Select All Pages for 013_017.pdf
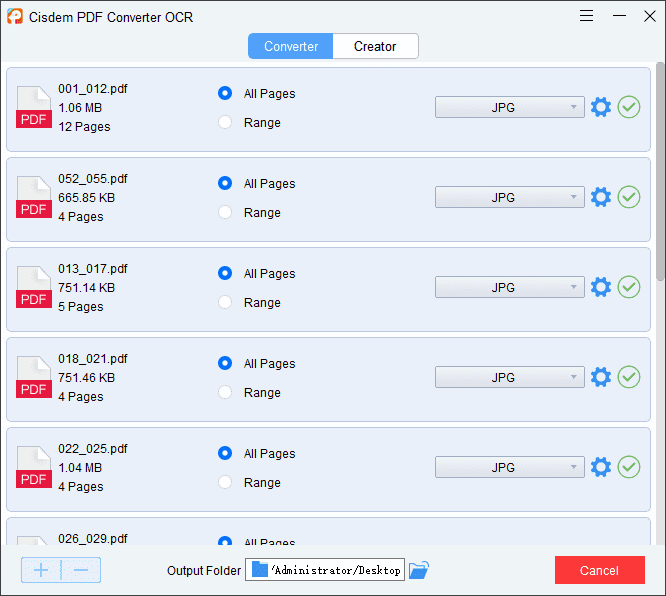Viewport: 666px width, 596px height. (225, 273)
